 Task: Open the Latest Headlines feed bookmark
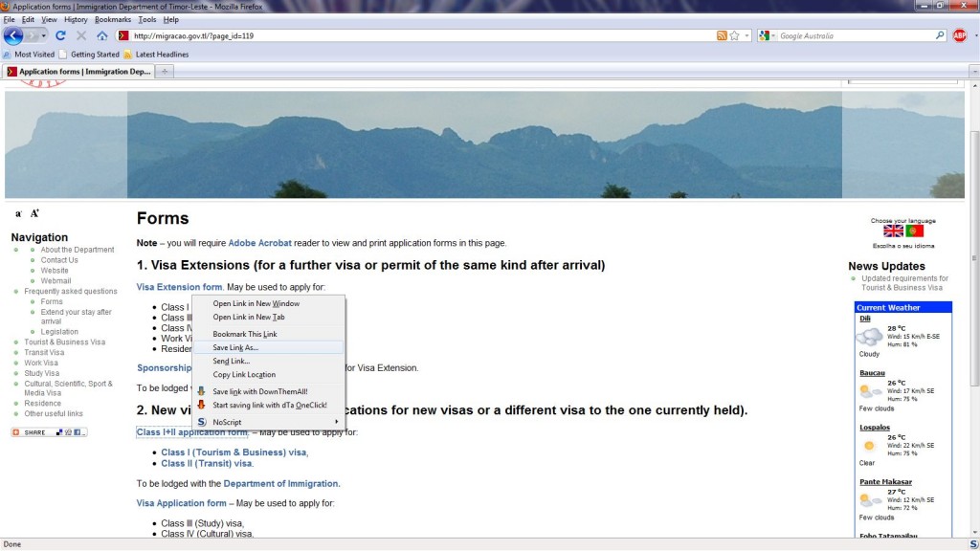click(x=156, y=55)
